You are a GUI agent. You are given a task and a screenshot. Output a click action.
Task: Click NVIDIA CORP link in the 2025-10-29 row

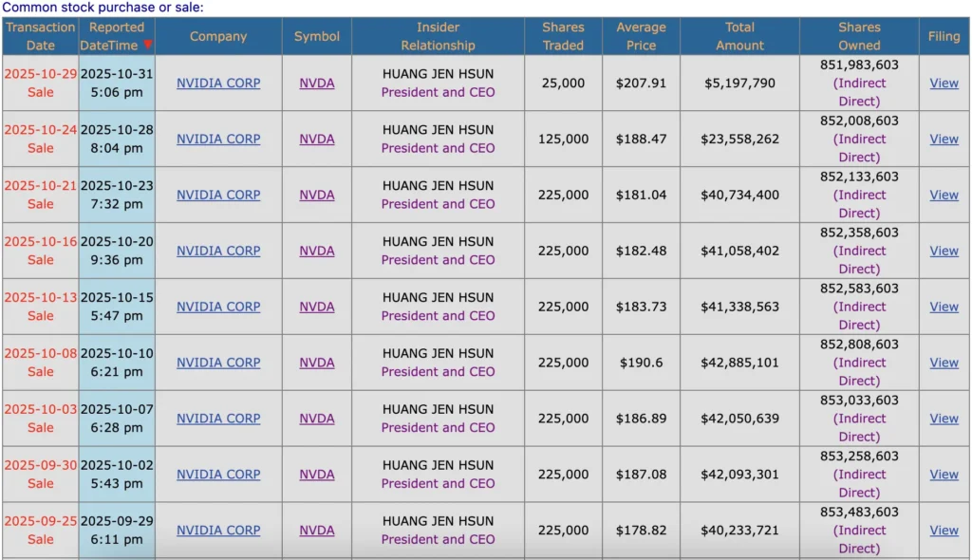(x=218, y=83)
